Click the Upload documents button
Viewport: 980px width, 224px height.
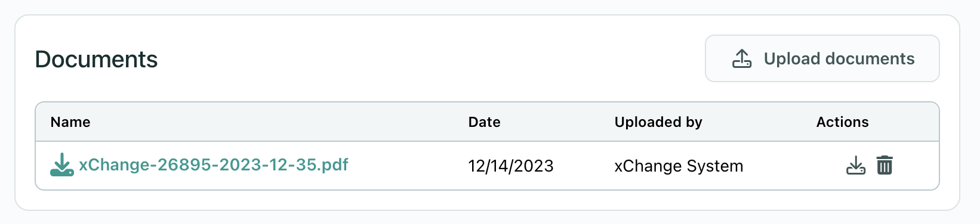point(822,58)
